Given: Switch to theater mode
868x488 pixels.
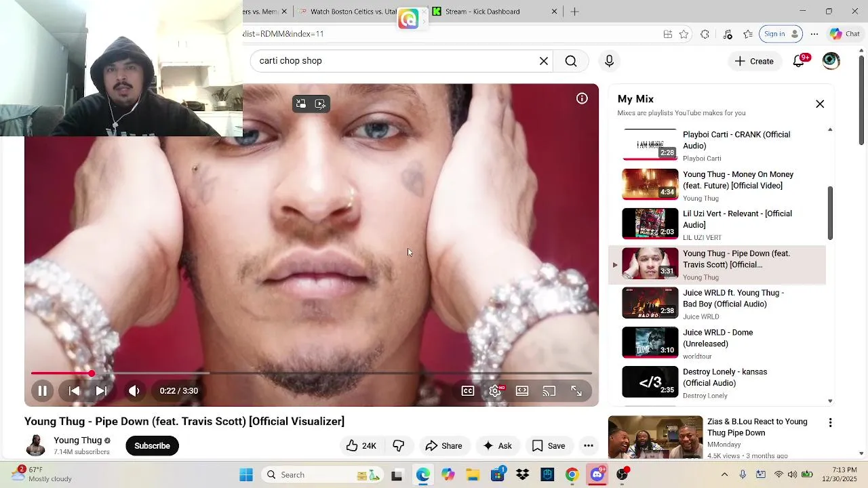Looking at the screenshot, I should pos(522,391).
